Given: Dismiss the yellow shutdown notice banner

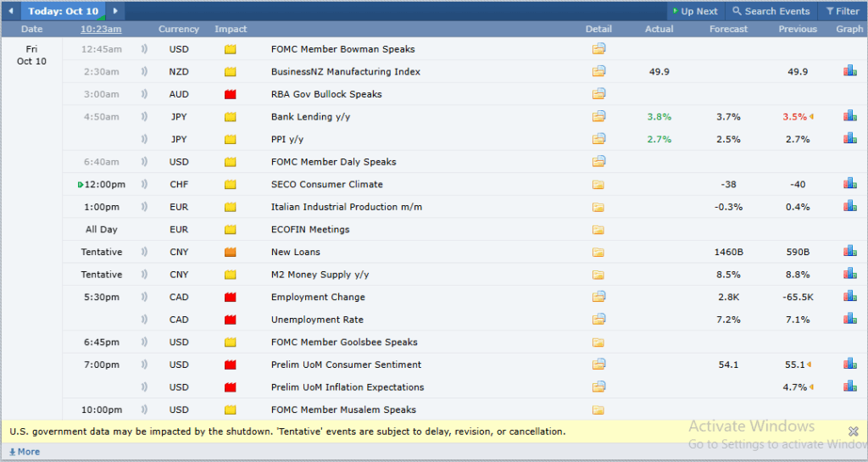Looking at the screenshot, I should pyautogui.click(x=852, y=431).
